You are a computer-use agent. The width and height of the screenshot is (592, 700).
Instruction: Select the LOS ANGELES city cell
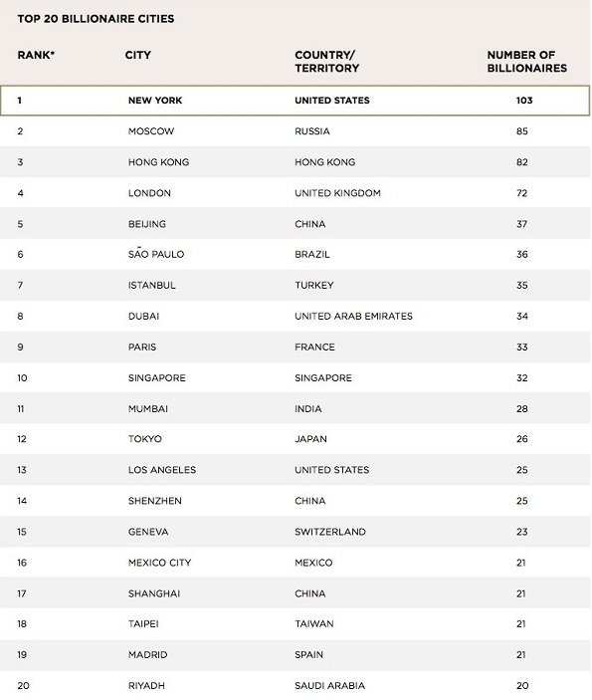162,470
